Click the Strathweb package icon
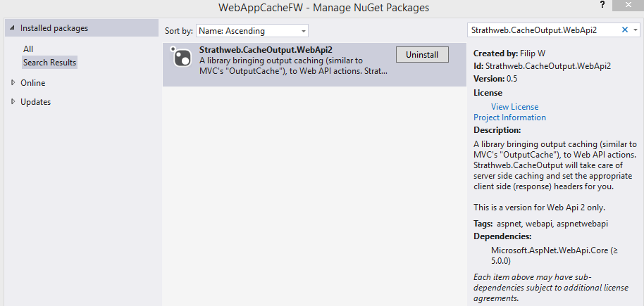 point(182,58)
